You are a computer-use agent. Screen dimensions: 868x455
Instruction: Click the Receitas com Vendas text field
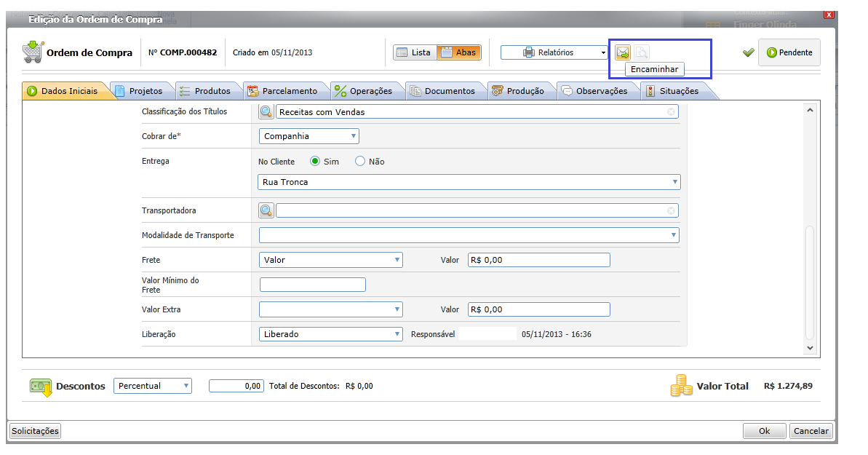click(x=477, y=112)
